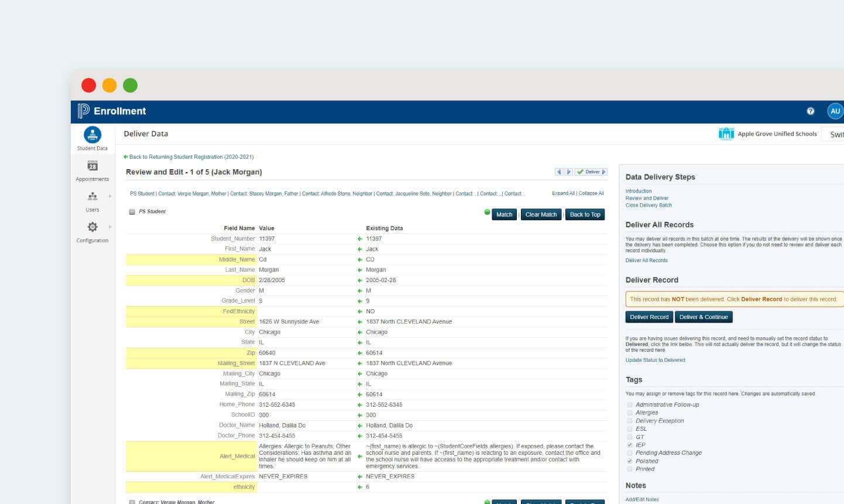Select the Appointments calendar icon

(92, 166)
